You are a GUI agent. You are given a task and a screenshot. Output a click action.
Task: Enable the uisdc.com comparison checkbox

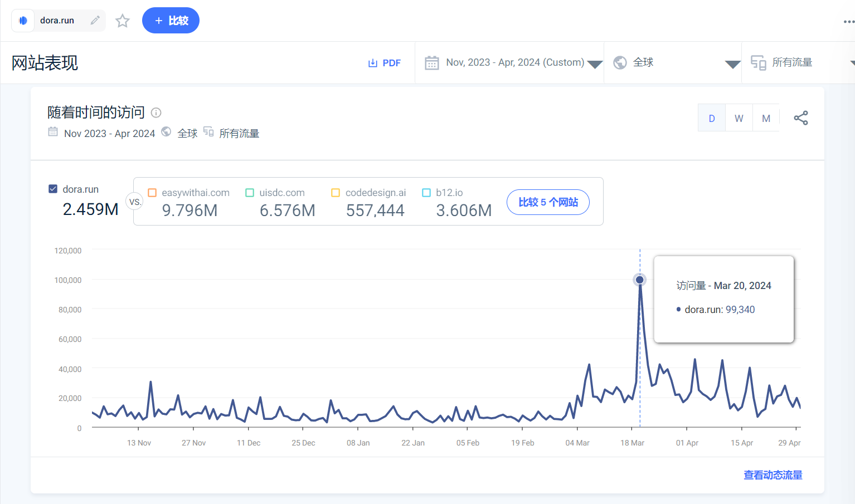pos(250,193)
